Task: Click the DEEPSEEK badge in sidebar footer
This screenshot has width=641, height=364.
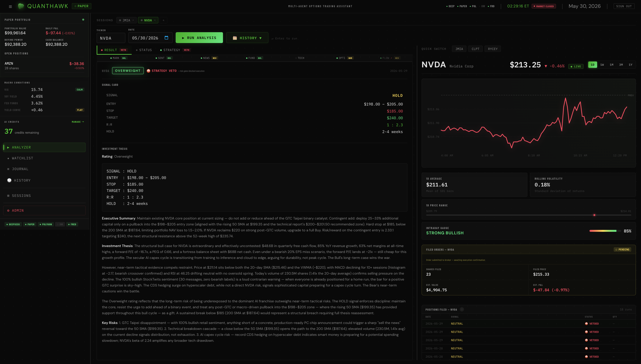Action: point(13,224)
